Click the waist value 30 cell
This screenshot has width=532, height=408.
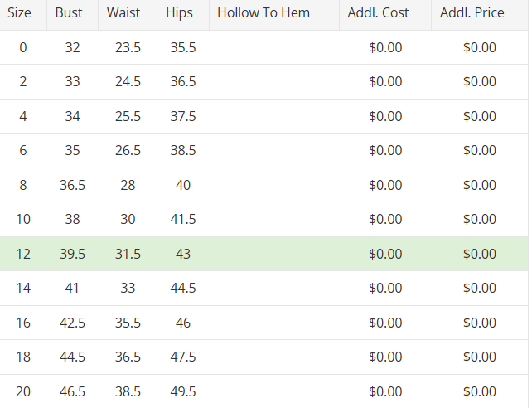point(128,220)
